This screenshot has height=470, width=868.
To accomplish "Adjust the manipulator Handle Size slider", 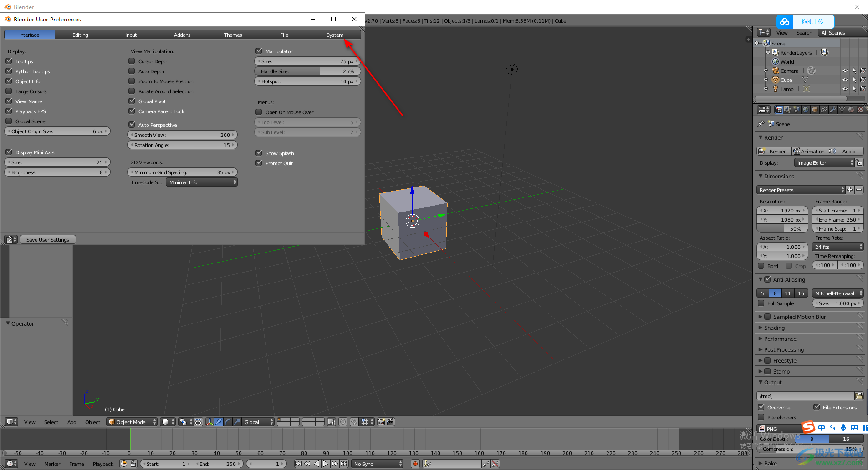I will click(x=307, y=71).
